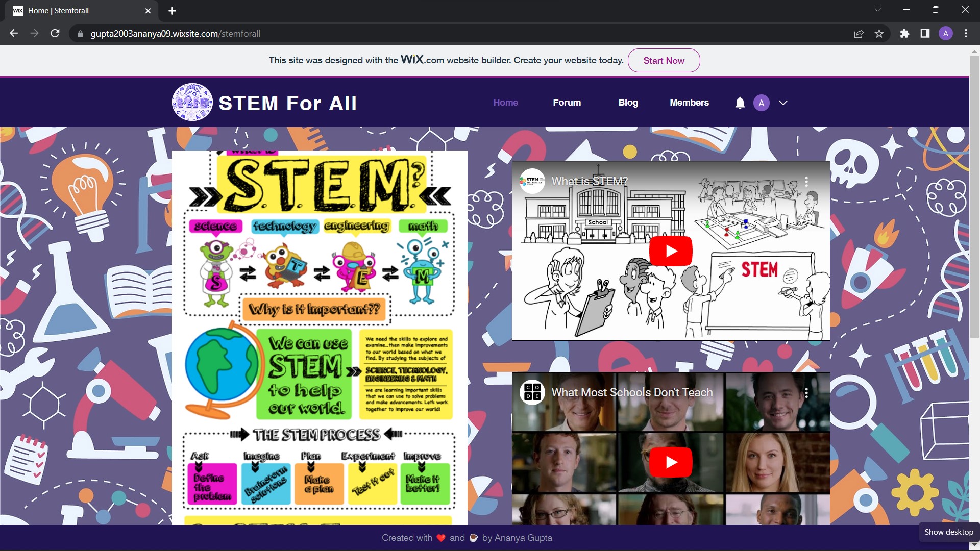The height and width of the screenshot is (551, 980).
Task: Click the Start Now button
Action: click(x=664, y=61)
